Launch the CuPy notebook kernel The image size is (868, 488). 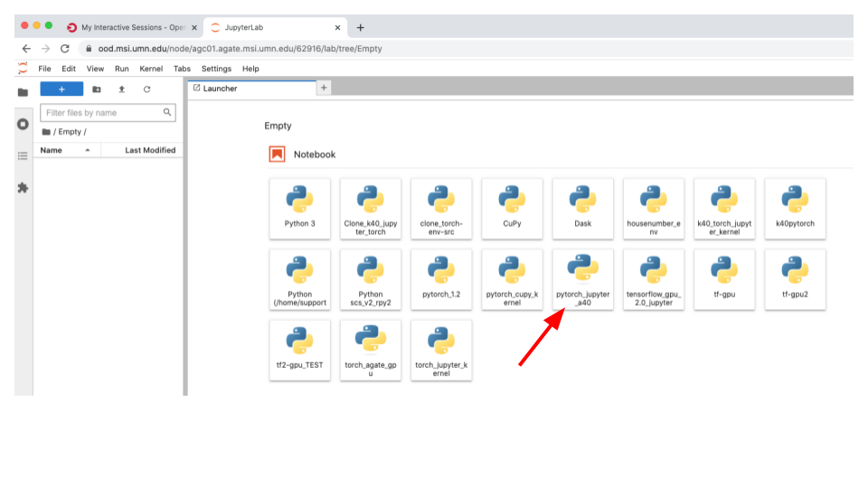[512, 209]
